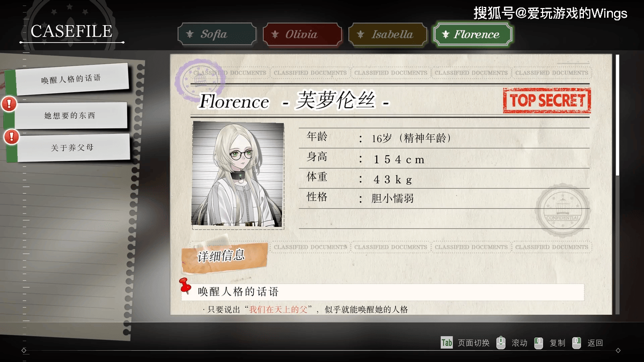Viewport: 644px width, 362px height.
Task: Open the 唤醒人格的话语 note entry
Action: (x=71, y=79)
